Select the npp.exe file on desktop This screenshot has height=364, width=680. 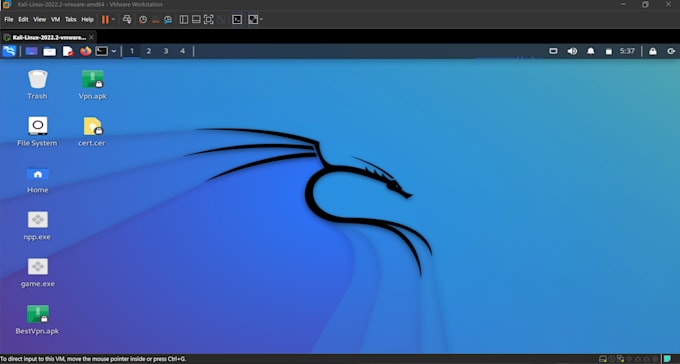(38, 226)
